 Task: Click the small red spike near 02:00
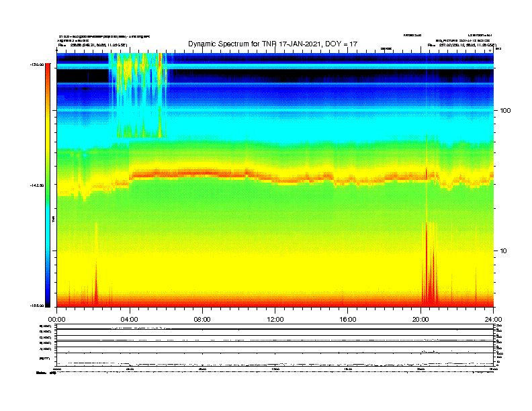[x=96, y=283]
